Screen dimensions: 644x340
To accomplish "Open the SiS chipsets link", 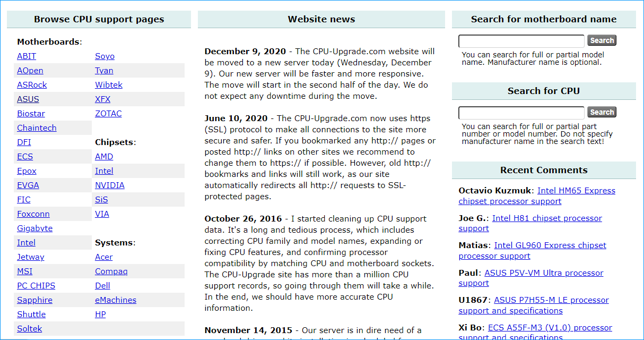I will click(x=101, y=200).
